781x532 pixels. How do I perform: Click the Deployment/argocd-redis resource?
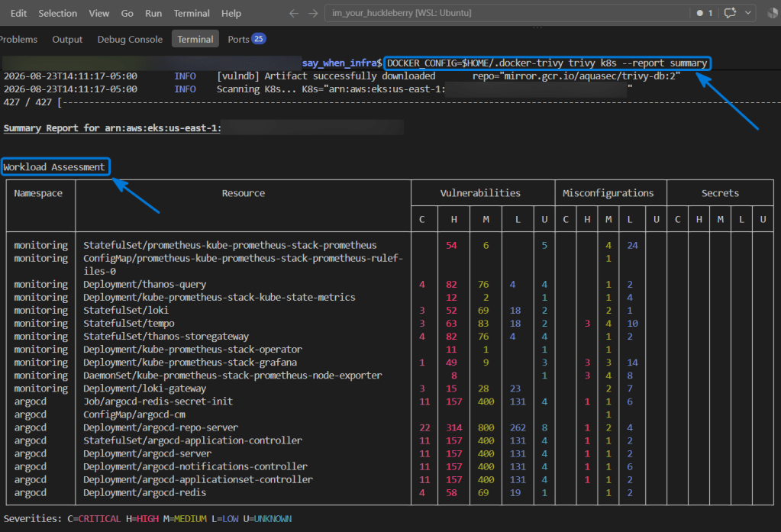(144, 492)
